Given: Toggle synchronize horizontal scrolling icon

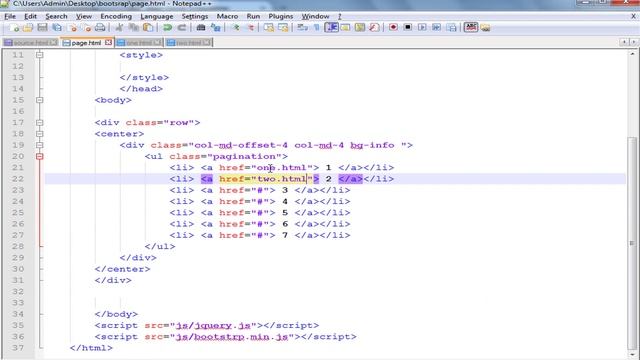Looking at the screenshot, I should coord(283,28).
